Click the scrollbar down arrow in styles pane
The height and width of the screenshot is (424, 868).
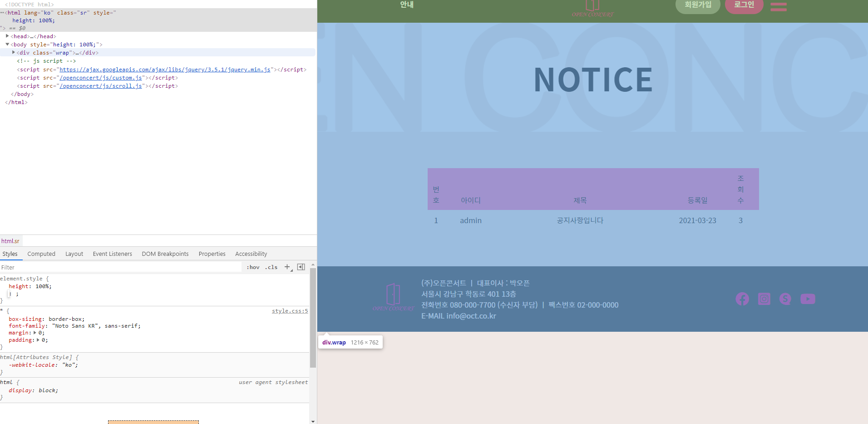(x=313, y=421)
